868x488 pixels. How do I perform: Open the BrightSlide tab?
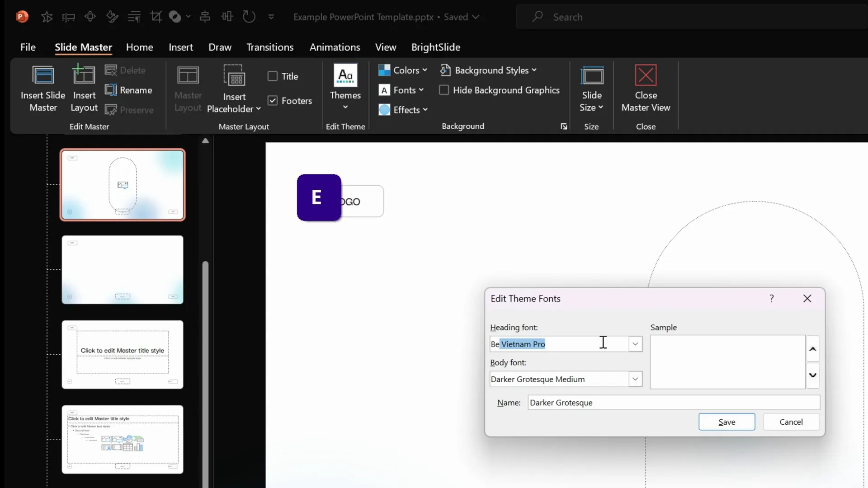pos(435,47)
